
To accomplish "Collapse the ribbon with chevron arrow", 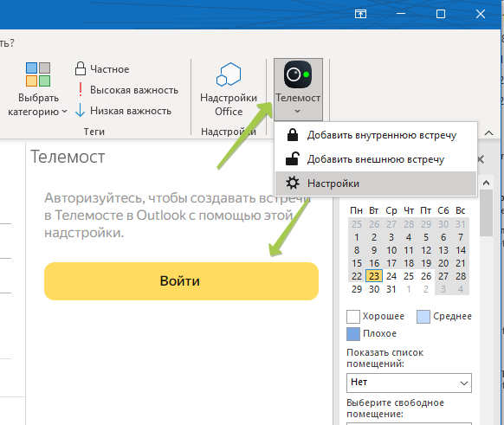I will tap(488, 132).
